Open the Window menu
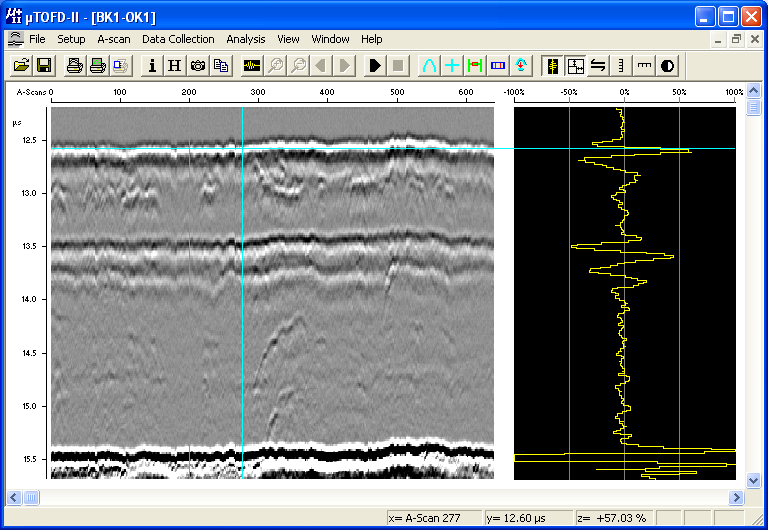Screen dimensions: 768x530 pos(330,39)
